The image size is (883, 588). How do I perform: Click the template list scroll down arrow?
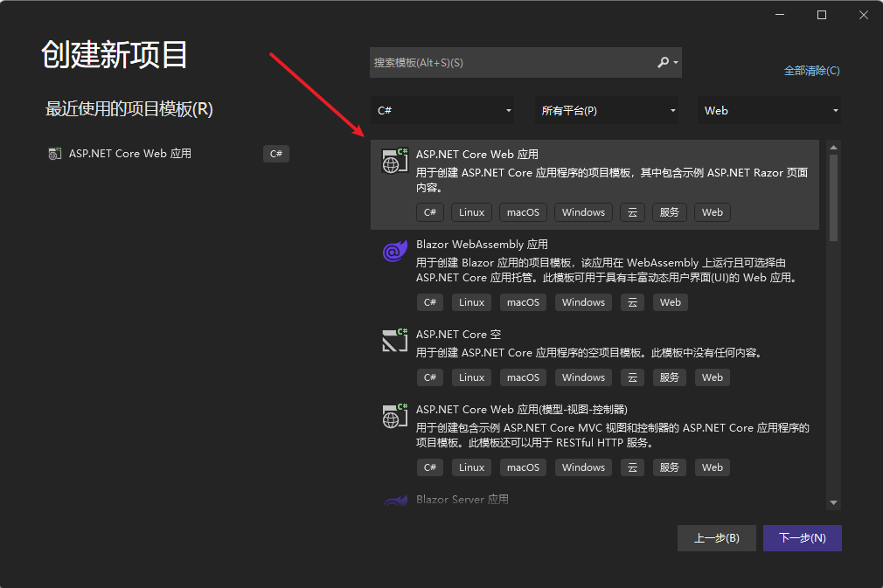(x=833, y=502)
